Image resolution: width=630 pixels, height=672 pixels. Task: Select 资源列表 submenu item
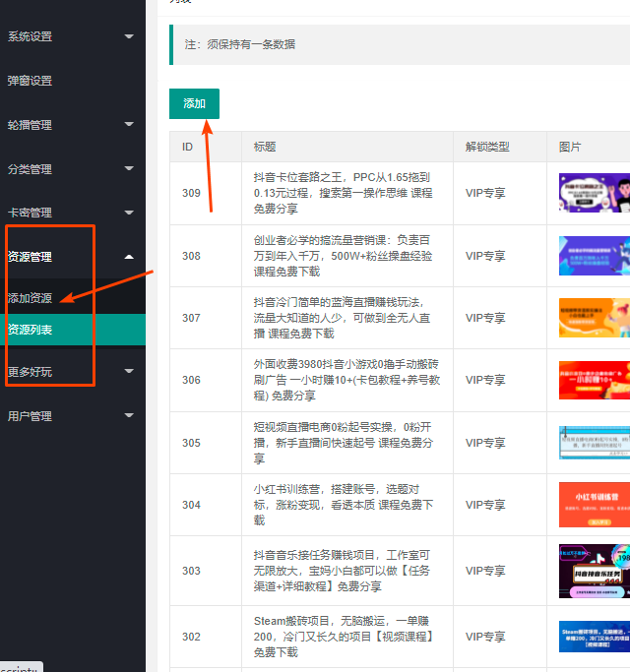[x=73, y=330]
